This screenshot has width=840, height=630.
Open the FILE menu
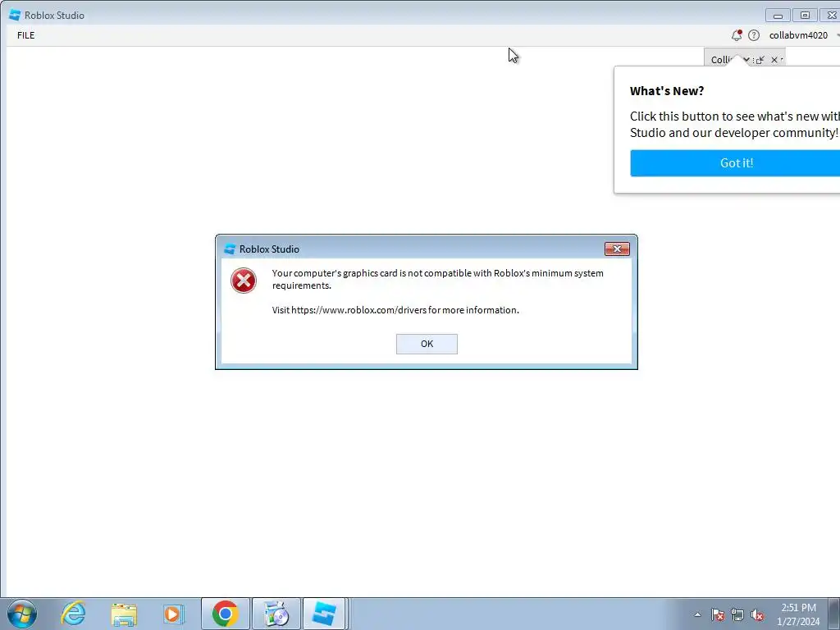click(x=25, y=35)
